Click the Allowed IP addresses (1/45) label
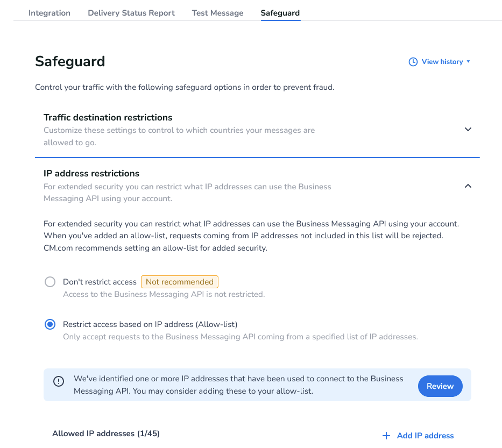This screenshot has height=448, width=502. [106, 433]
